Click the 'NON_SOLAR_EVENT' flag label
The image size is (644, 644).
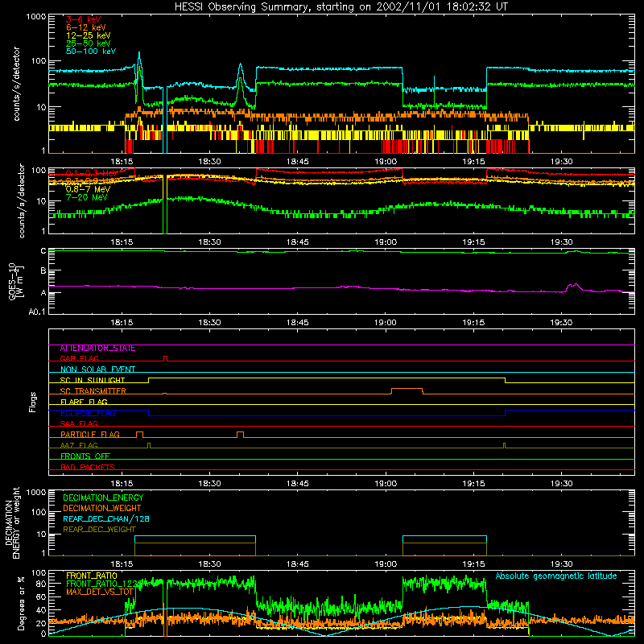click(x=97, y=369)
